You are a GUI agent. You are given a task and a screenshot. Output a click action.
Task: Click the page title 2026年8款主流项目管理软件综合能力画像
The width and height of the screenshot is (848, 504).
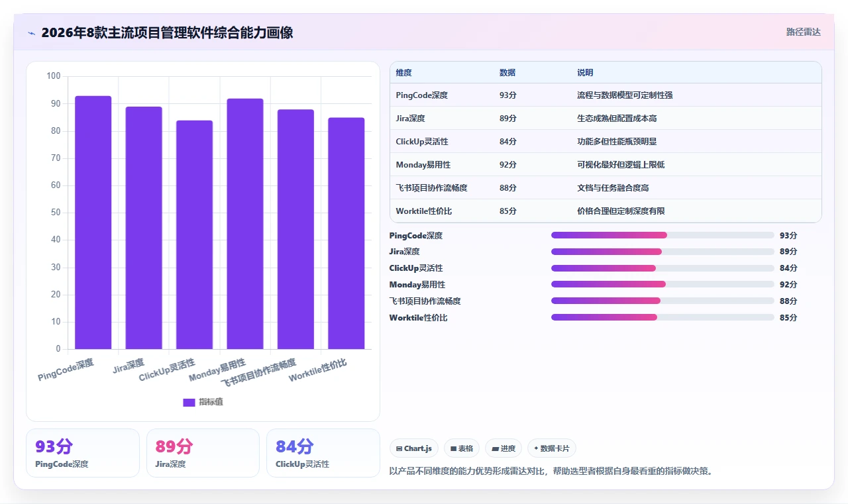click(167, 32)
